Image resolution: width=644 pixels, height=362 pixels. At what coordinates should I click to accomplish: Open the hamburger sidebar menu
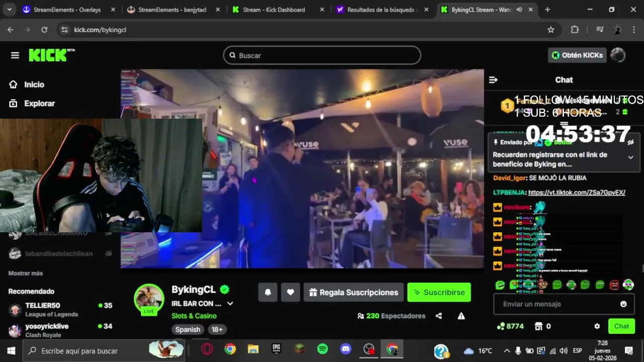pos(15,55)
